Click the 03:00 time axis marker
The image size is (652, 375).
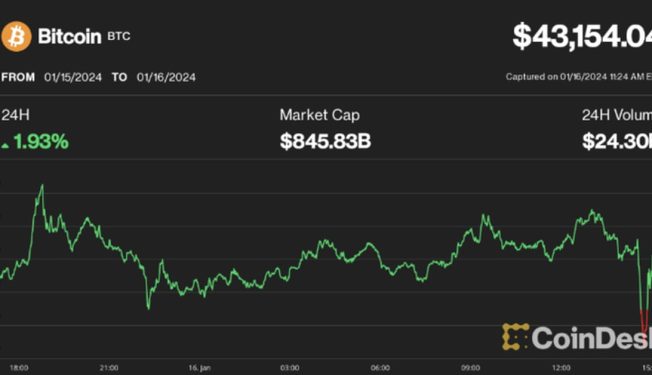click(289, 368)
